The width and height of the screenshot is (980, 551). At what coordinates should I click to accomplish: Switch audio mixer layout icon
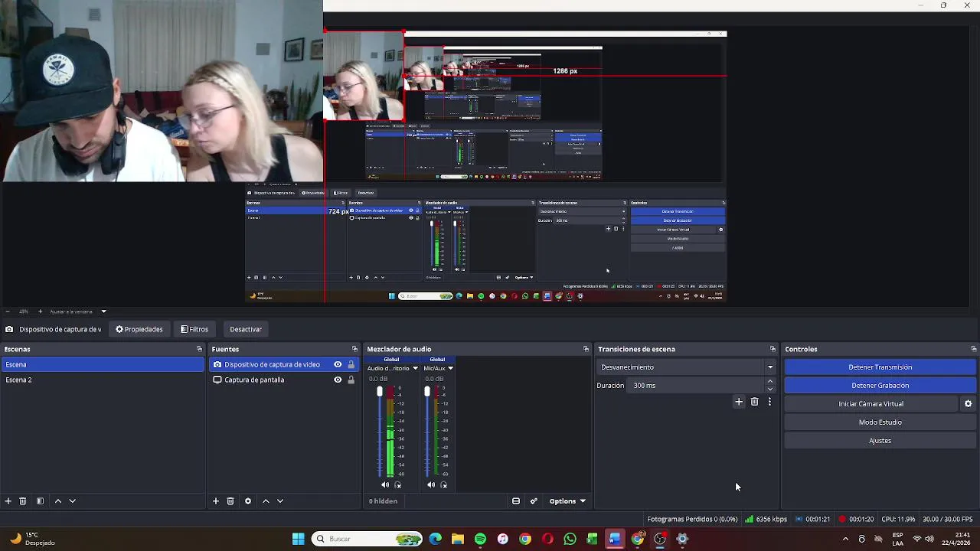coord(516,501)
